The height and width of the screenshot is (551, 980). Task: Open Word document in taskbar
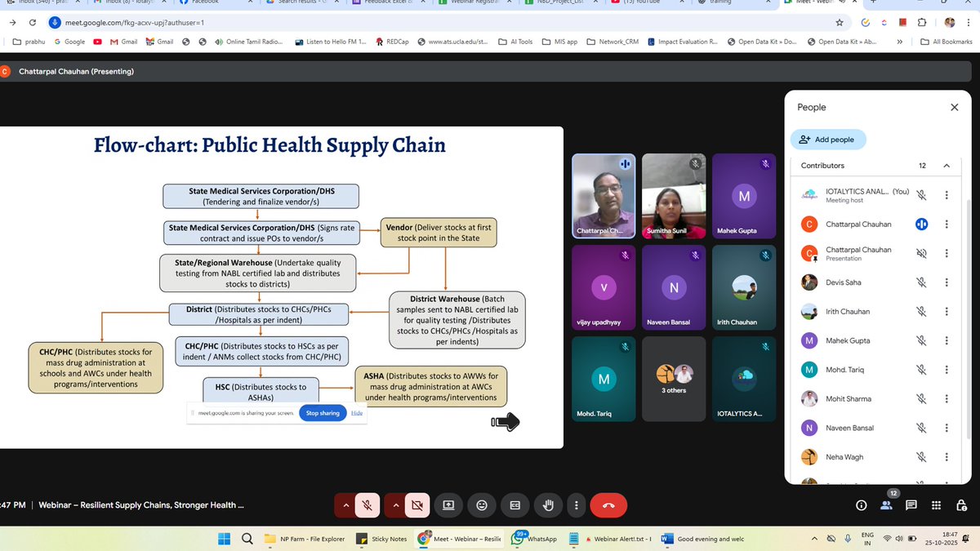(705, 539)
